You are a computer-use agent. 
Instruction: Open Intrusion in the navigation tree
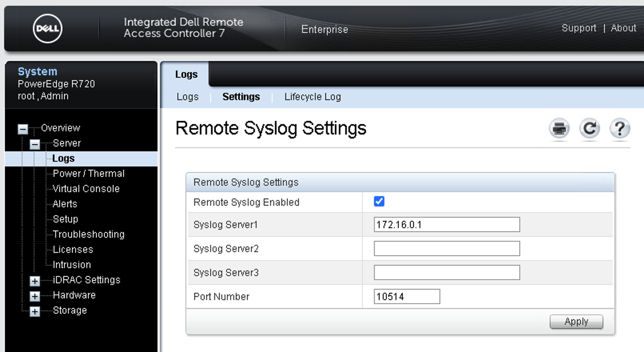pos(72,265)
